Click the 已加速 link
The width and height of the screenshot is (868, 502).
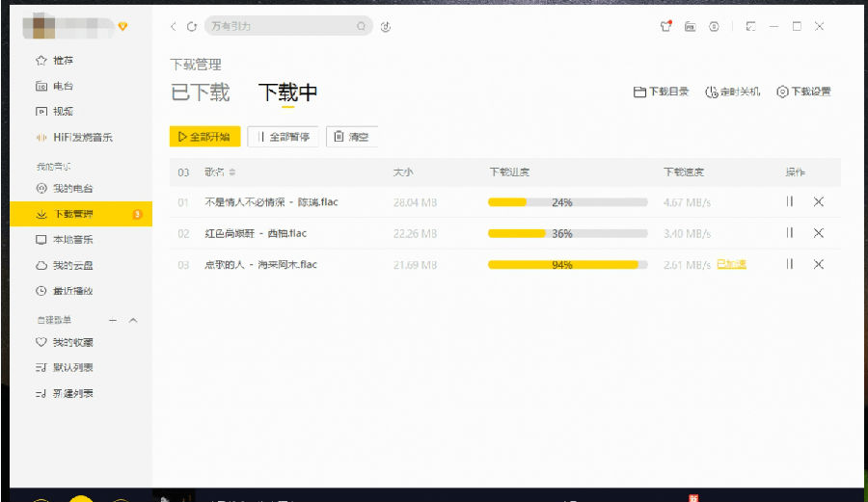tap(731, 264)
